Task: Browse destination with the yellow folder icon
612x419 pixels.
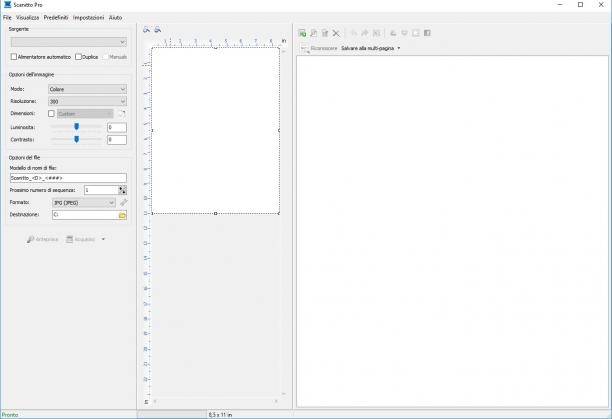Action: click(122, 215)
